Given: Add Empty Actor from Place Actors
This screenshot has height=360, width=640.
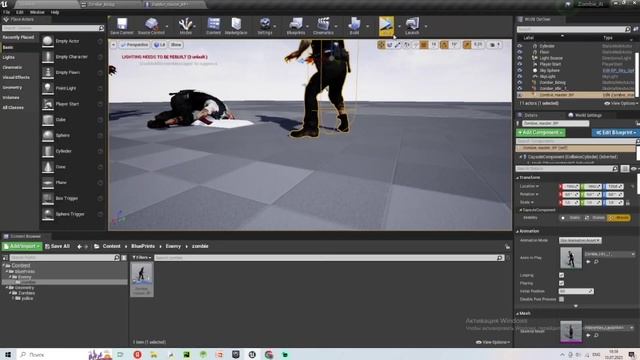Looking at the screenshot, I should click(73, 41).
